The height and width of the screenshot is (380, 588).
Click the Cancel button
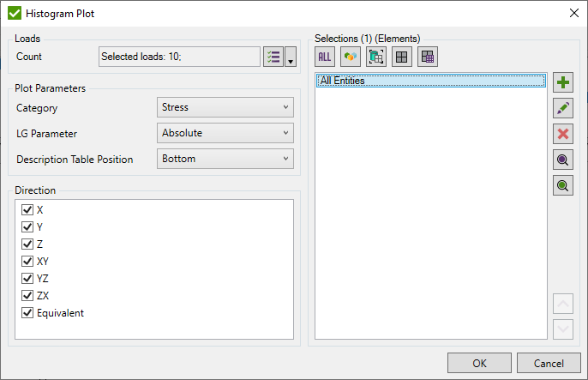point(549,363)
